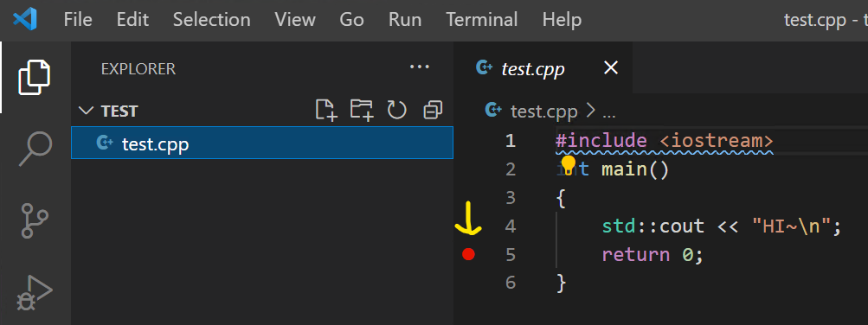Open the Run menu
The width and height of the screenshot is (868, 325).
[405, 21]
